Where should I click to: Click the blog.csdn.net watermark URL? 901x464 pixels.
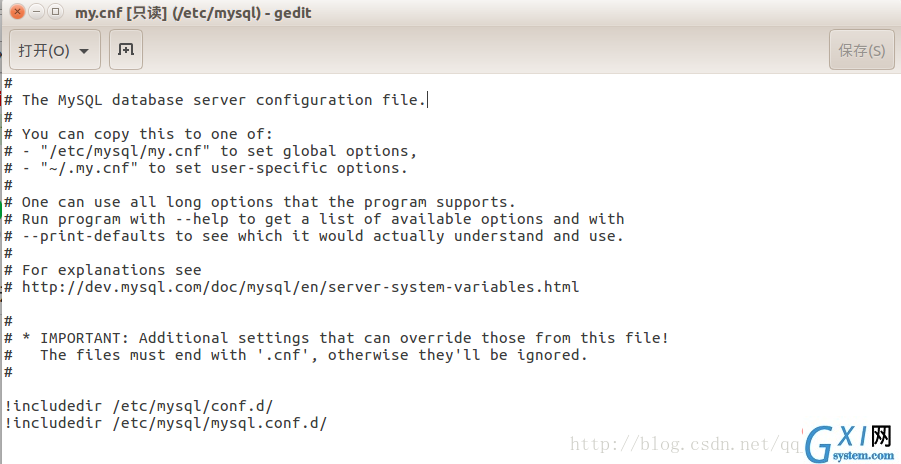point(687,444)
